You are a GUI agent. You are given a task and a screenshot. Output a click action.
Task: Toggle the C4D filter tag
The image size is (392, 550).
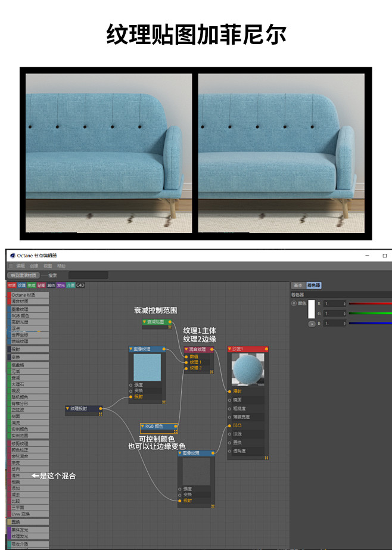(x=80, y=285)
